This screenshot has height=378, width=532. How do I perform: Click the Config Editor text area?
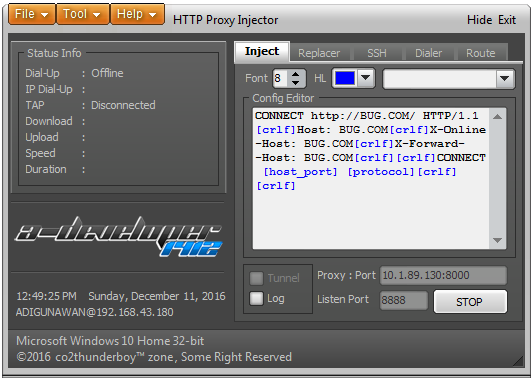[371, 178]
